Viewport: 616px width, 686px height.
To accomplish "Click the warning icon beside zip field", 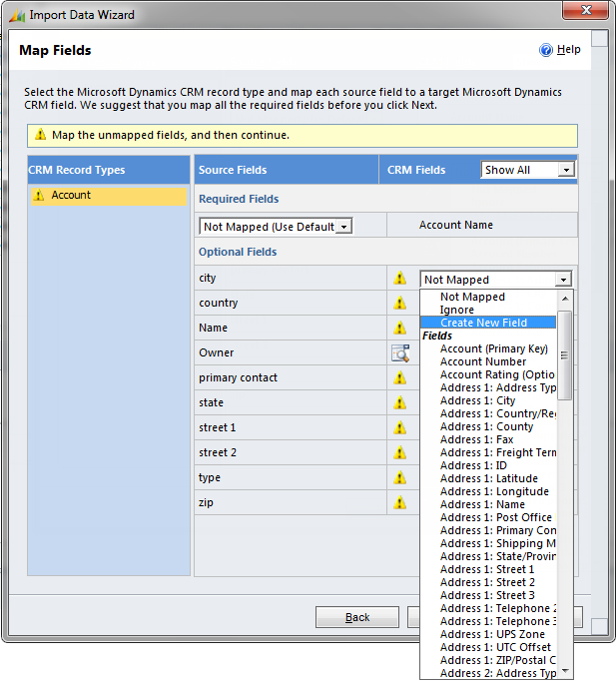I will point(400,503).
